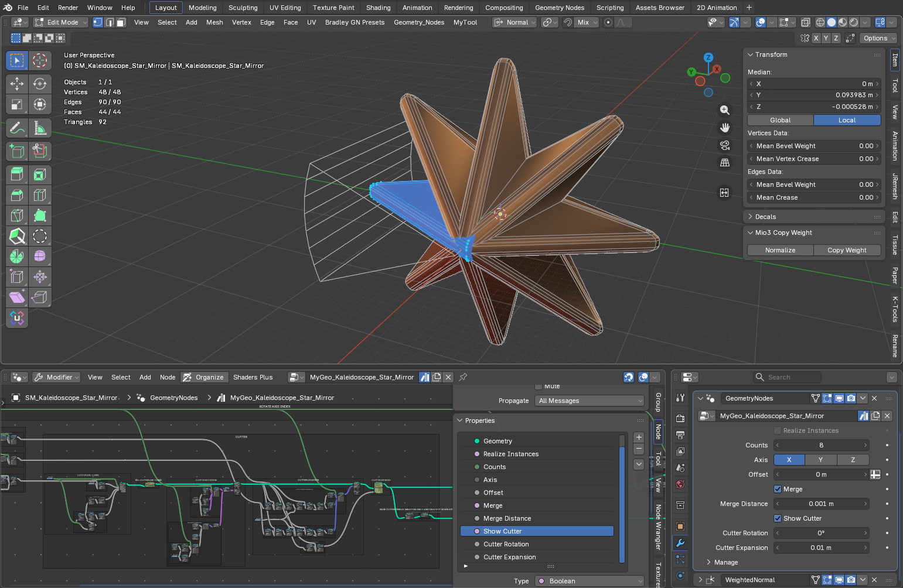Click the Normalize button
The width and height of the screenshot is (903, 588).
(x=781, y=250)
